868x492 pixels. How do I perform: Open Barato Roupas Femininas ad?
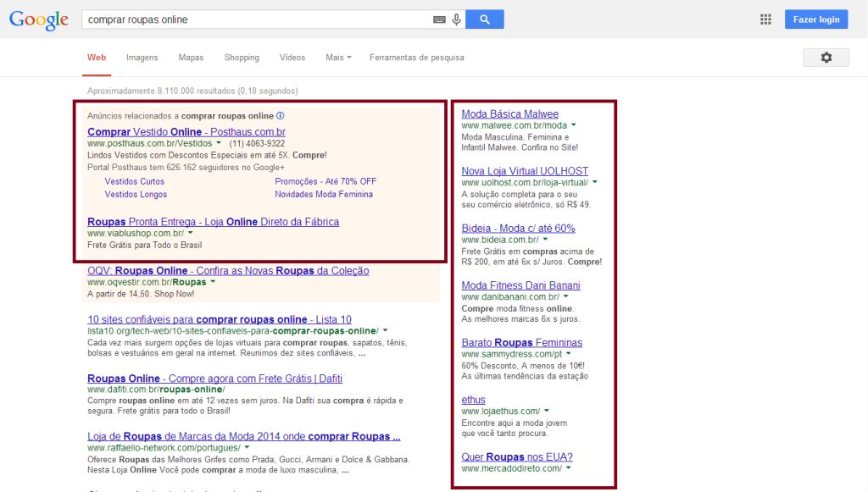pyautogui.click(x=522, y=343)
